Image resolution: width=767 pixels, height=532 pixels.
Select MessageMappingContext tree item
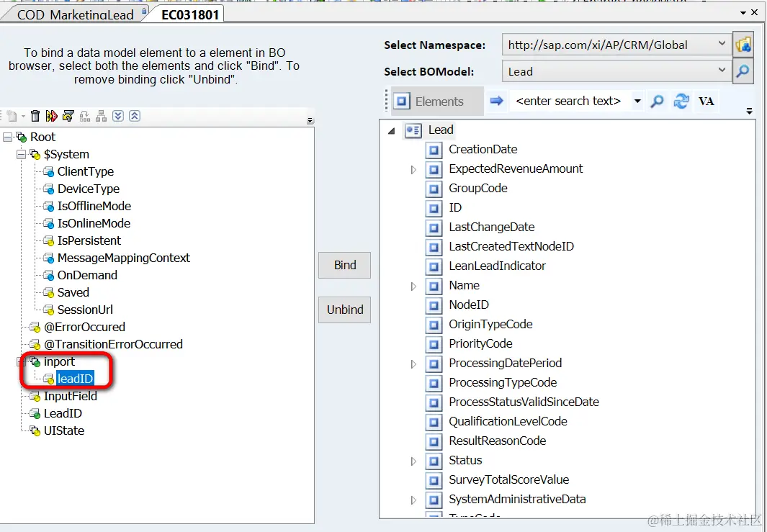tap(123, 258)
